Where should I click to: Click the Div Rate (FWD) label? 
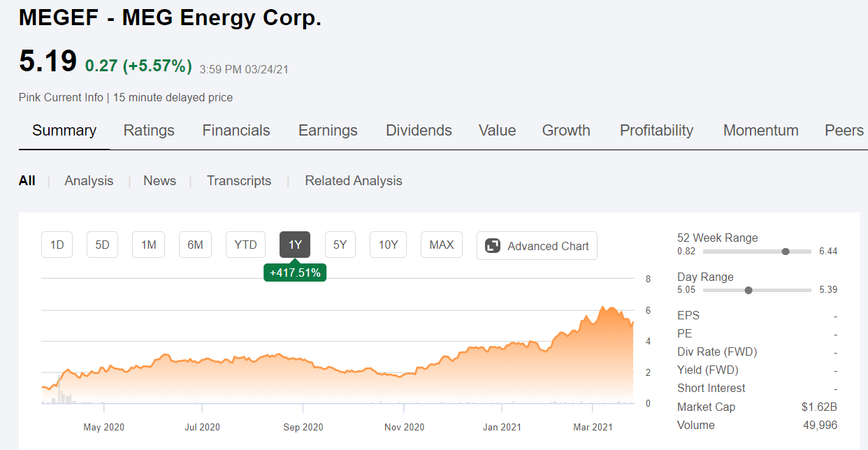tap(717, 352)
